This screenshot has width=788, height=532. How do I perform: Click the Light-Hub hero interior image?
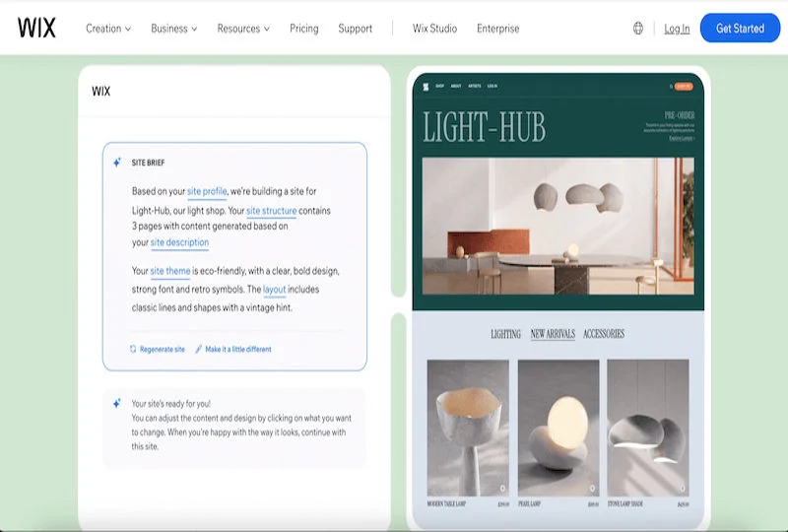558,226
